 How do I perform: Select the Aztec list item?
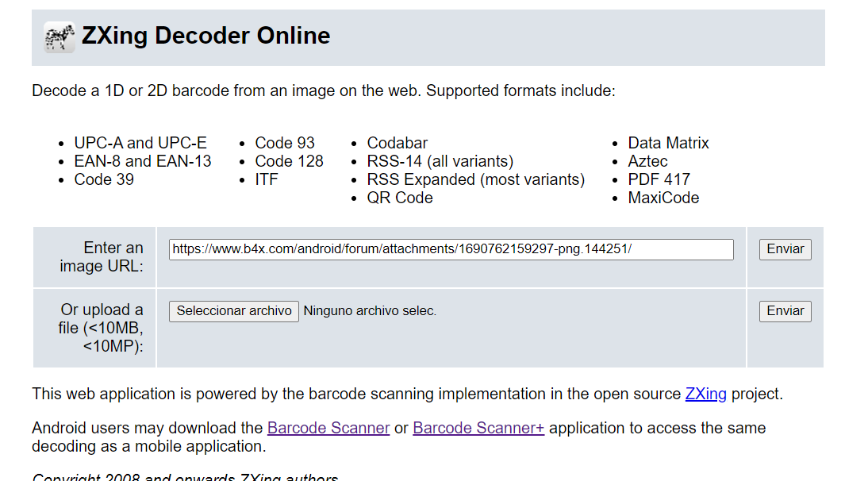(x=647, y=162)
